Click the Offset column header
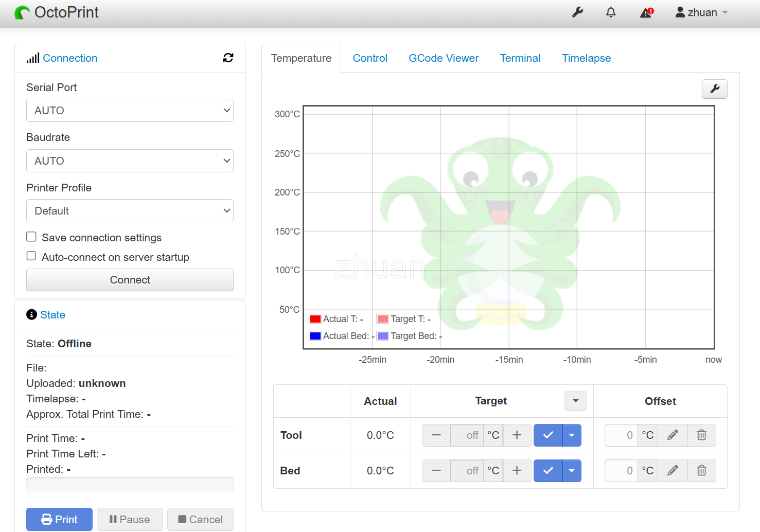The width and height of the screenshot is (760, 532). pos(660,401)
